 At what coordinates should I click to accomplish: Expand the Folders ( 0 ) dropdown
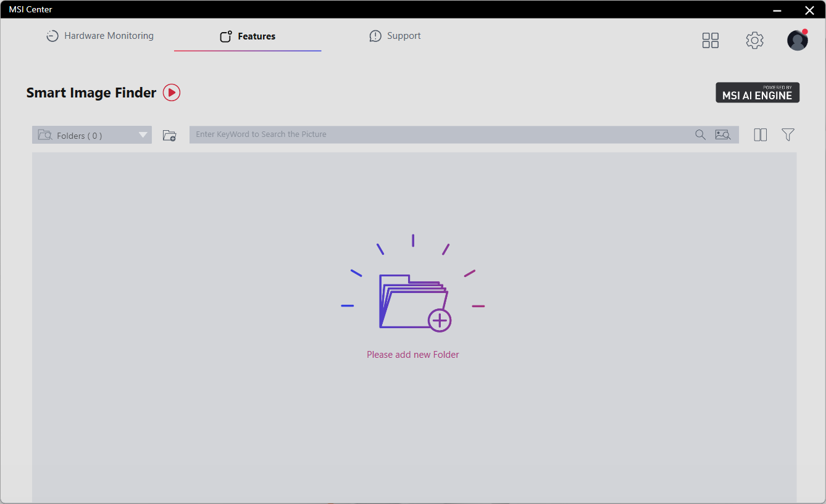pyautogui.click(x=92, y=135)
